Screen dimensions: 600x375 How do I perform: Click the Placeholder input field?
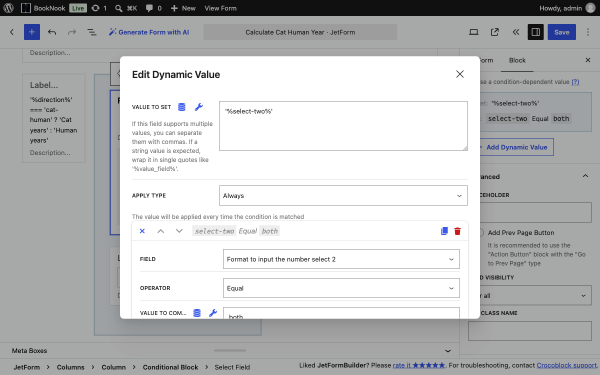pos(535,213)
